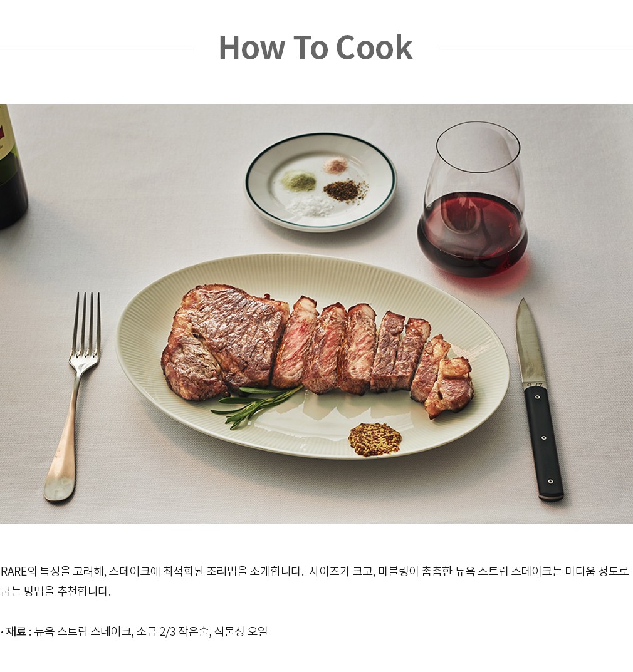Click the wine bottle at left edge
The height and width of the screenshot is (672, 633).
[12, 167]
